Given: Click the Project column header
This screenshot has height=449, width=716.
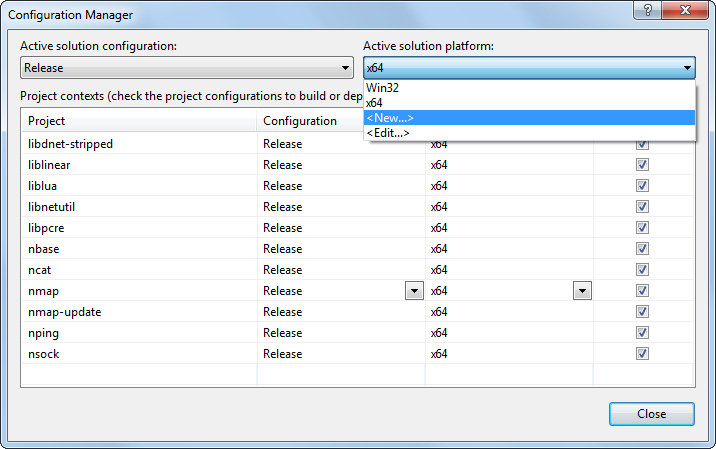Looking at the screenshot, I should [x=139, y=121].
